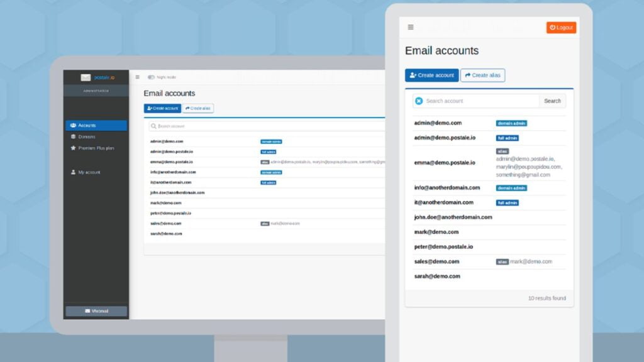
Task: Select My account in the sidebar
Action: [x=89, y=172]
